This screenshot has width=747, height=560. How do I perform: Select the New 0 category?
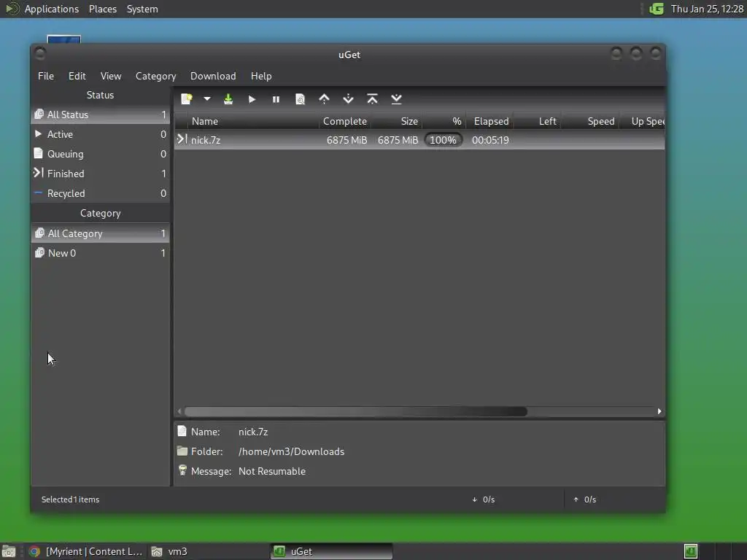(x=100, y=253)
